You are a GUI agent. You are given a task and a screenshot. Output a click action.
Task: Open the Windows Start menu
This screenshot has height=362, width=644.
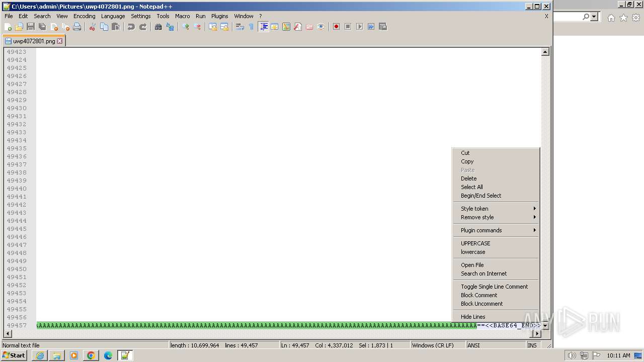pos(14,355)
